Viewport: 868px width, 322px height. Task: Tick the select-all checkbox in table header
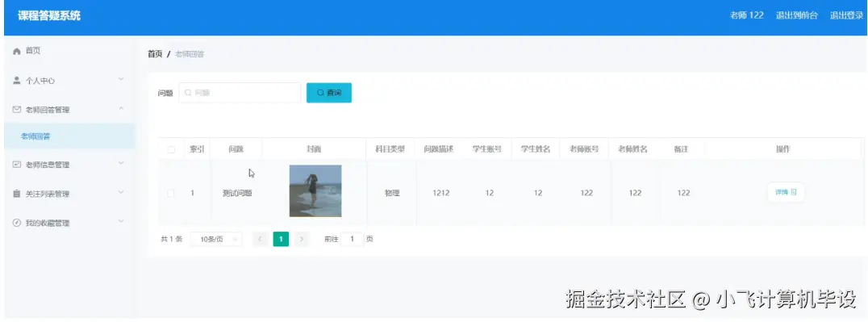point(171,149)
